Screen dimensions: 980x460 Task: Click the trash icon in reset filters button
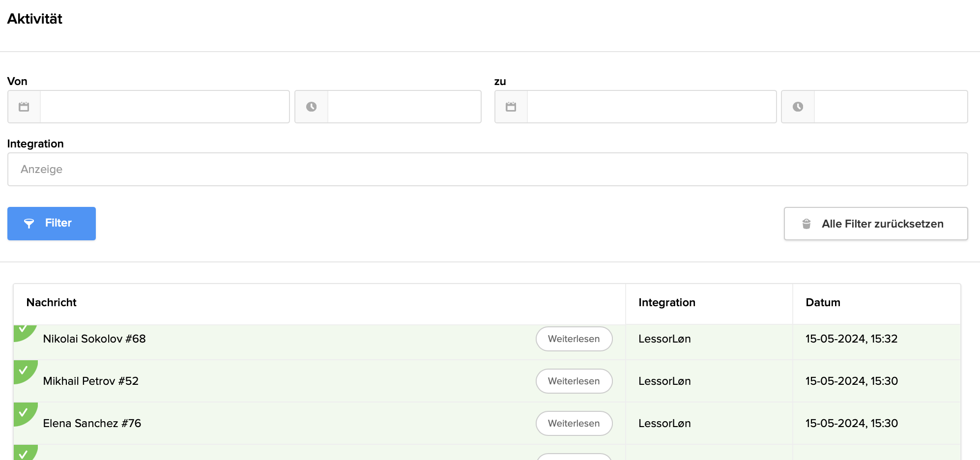807,224
